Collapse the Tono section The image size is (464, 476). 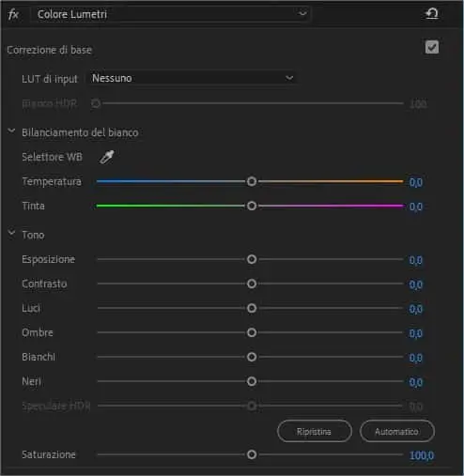pos(11,233)
